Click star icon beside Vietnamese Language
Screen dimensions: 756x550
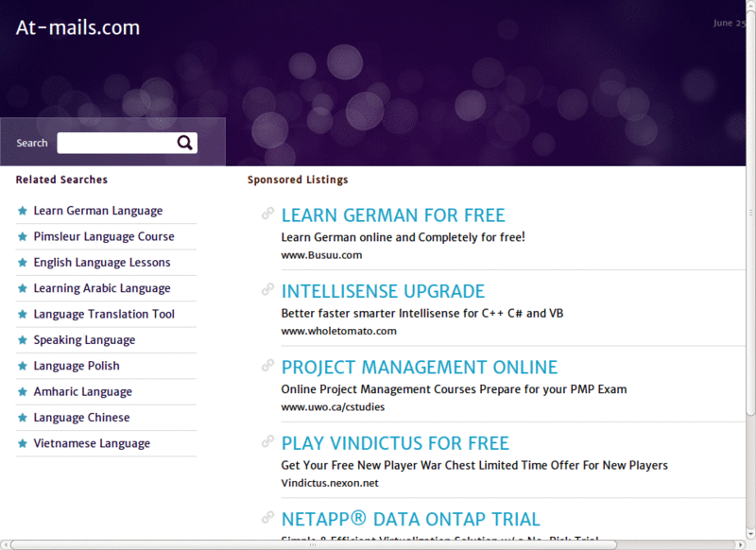(x=22, y=443)
